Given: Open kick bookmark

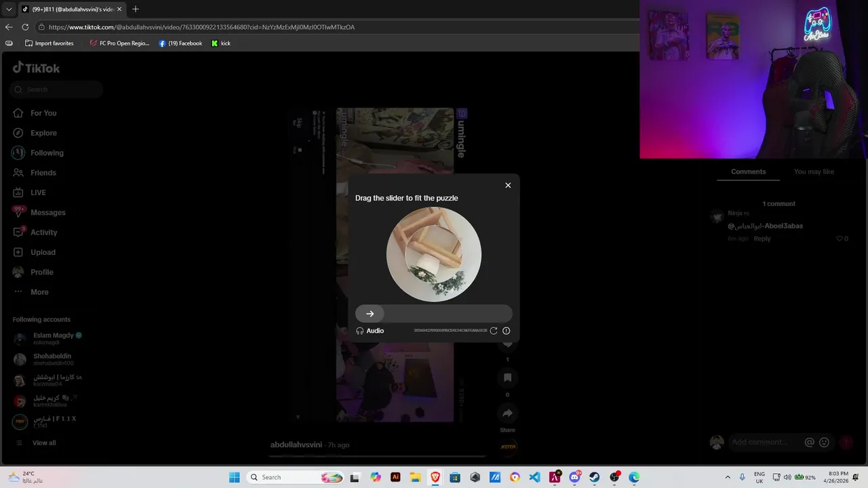Looking at the screenshot, I should click(221, 43).
